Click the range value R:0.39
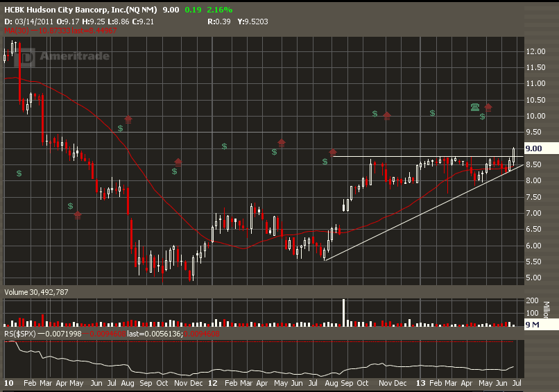The height and width of the screenshot is (392, 559). (x=219, y=22)
